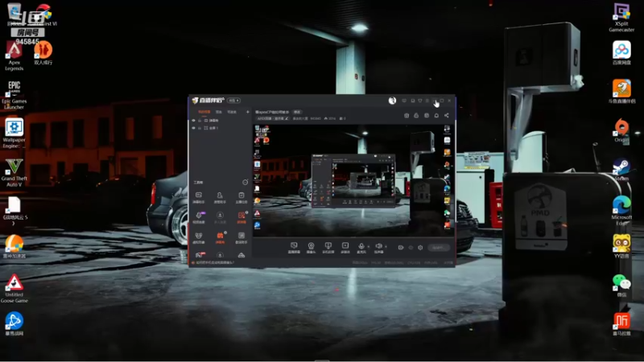Click the start streaming button
The image size is (644, 362).
[x=438, y=248]
